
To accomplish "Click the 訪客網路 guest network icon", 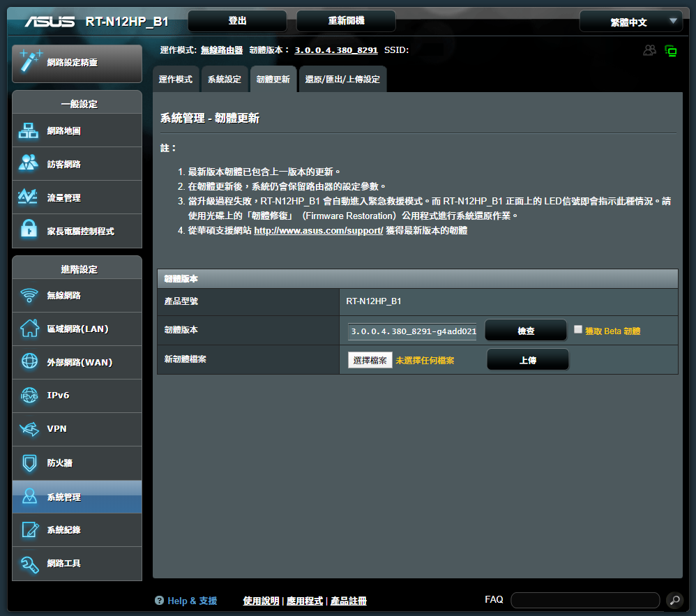I will click(29, 163).
